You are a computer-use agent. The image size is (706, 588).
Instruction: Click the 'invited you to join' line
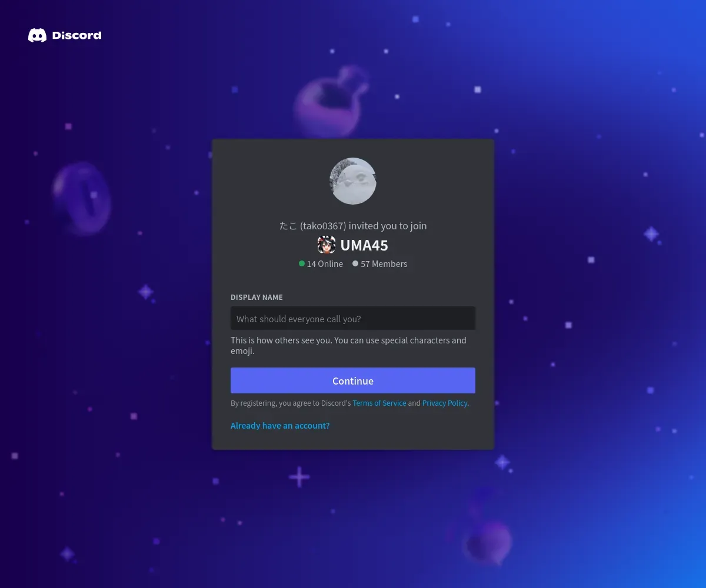tap(353, 226)
